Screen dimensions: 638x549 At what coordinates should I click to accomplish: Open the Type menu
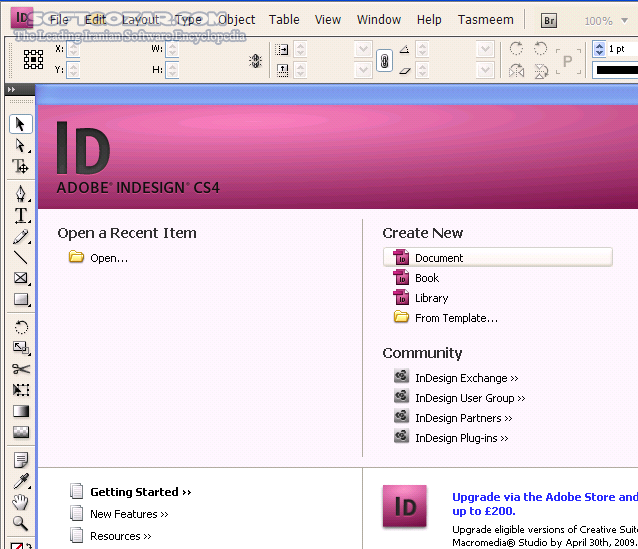[x=188, y=20]
